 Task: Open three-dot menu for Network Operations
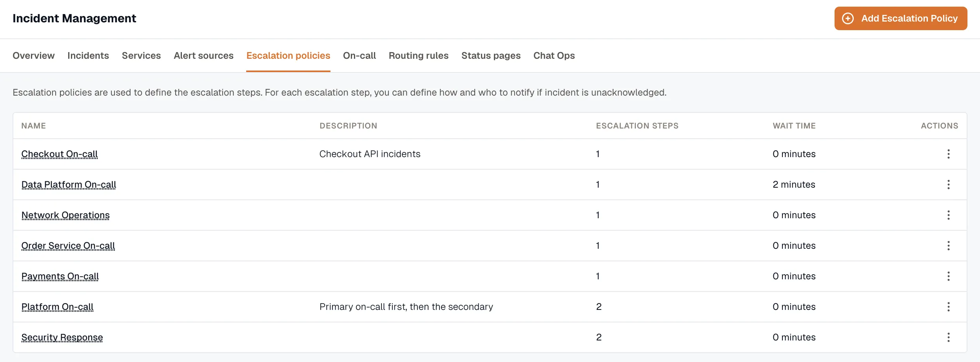(948, 215)
